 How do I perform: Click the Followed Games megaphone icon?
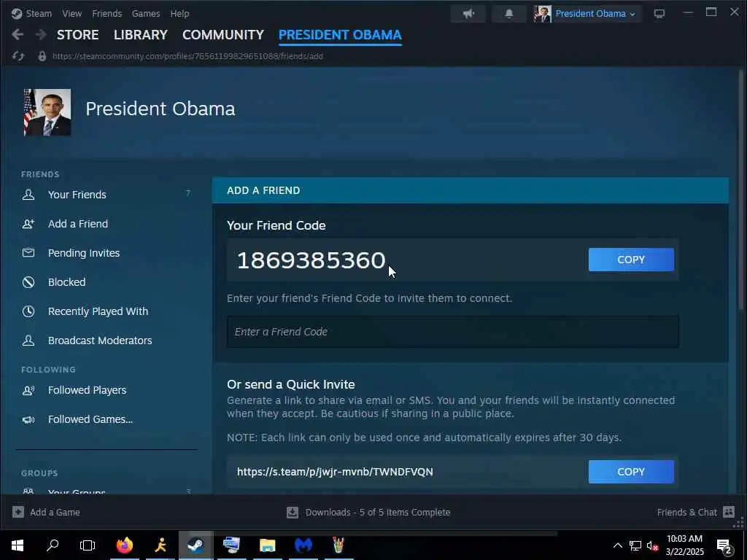coord(28,419)
